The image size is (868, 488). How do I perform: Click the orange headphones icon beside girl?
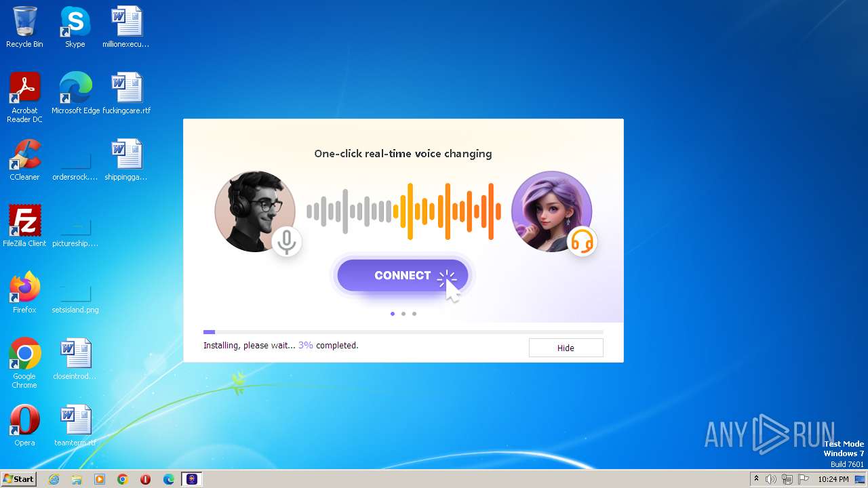point(582,241)
